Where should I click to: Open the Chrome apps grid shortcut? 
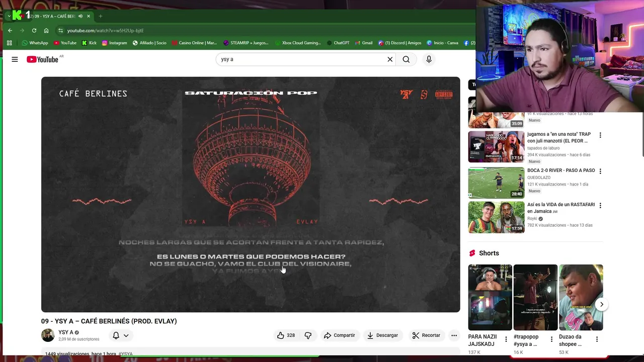[9, 43]
